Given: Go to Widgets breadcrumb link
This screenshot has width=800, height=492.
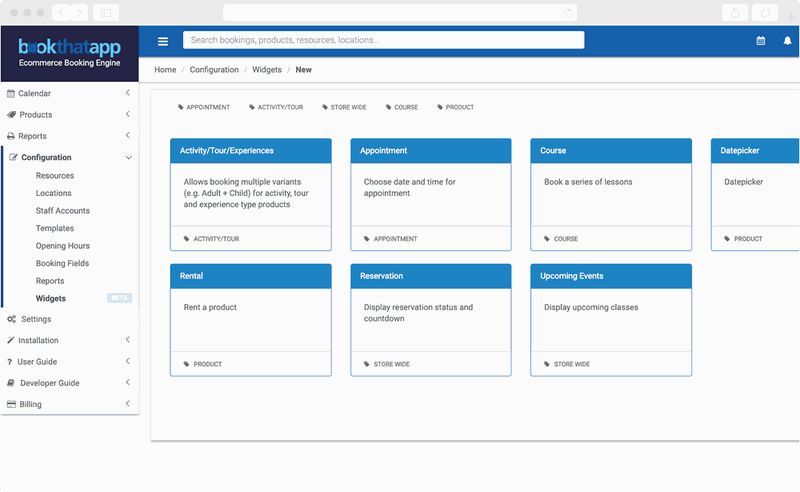Looking at the screenshot, I should [x=267, y=70].
